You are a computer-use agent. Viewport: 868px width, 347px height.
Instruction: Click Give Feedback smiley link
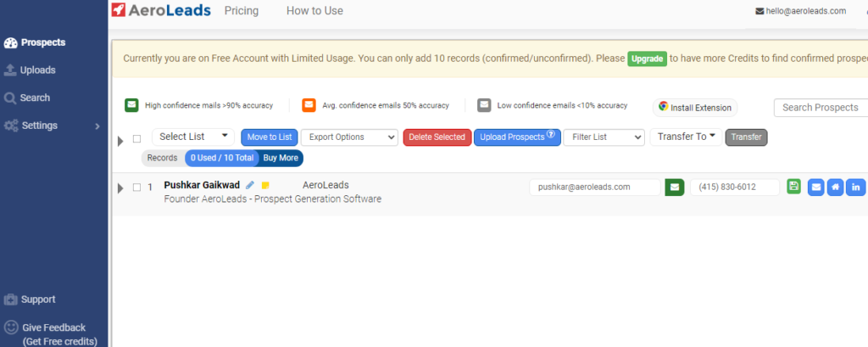click(51, 333)
